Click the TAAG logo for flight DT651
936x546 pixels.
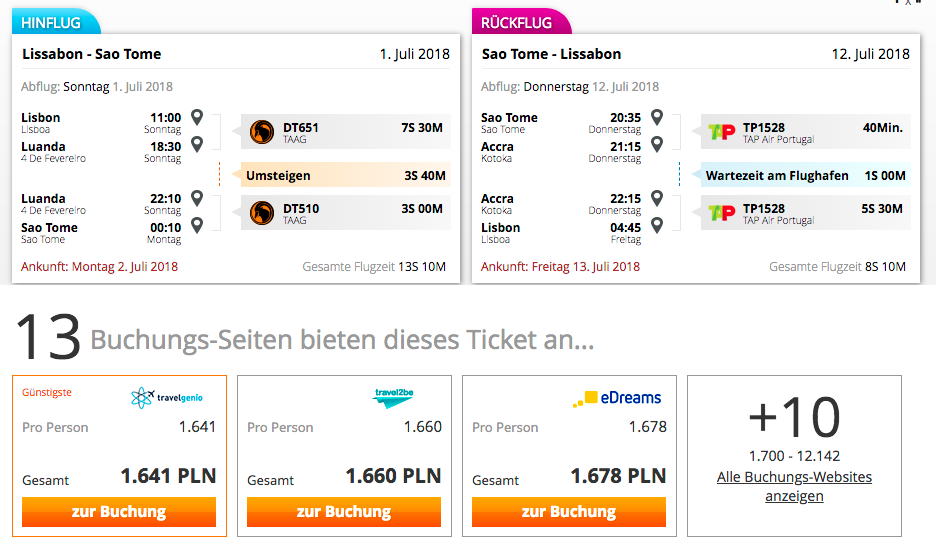pos(261,132)
